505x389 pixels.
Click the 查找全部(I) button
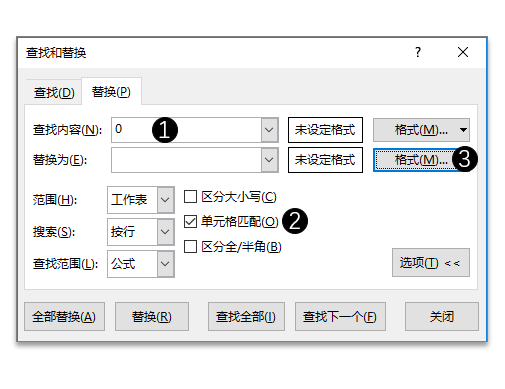(246, 317)
